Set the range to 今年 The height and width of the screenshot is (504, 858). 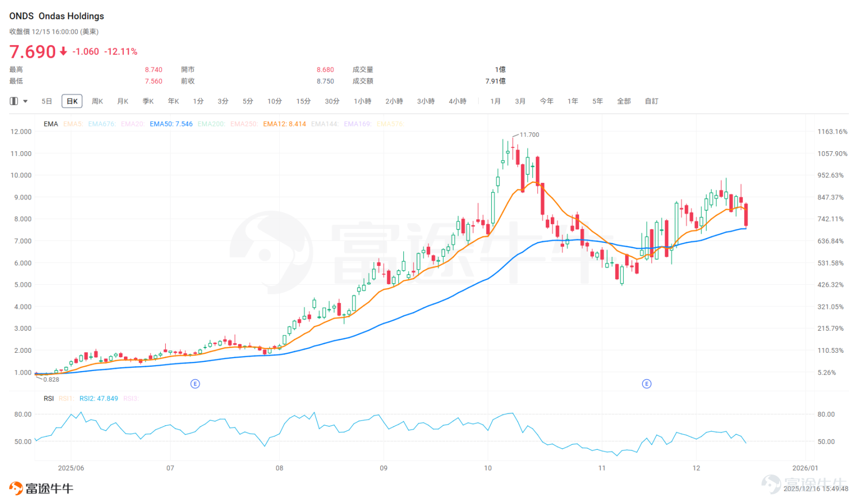pos(546,101)
